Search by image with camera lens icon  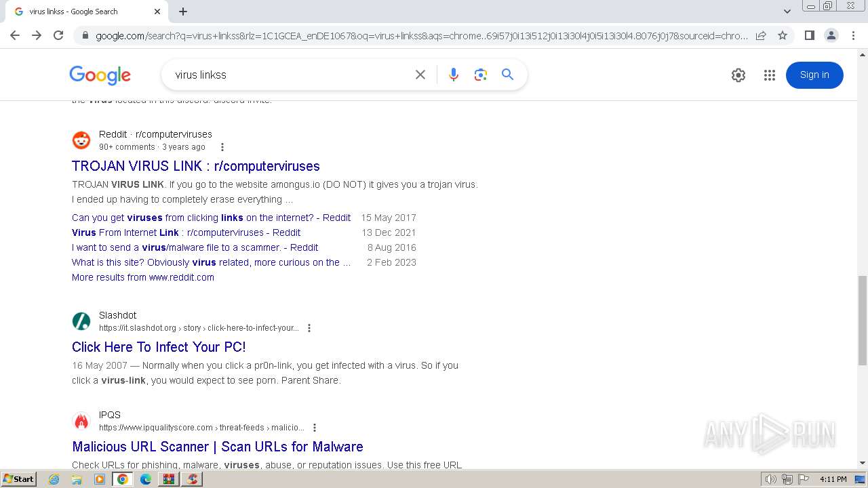coord(481,75)
